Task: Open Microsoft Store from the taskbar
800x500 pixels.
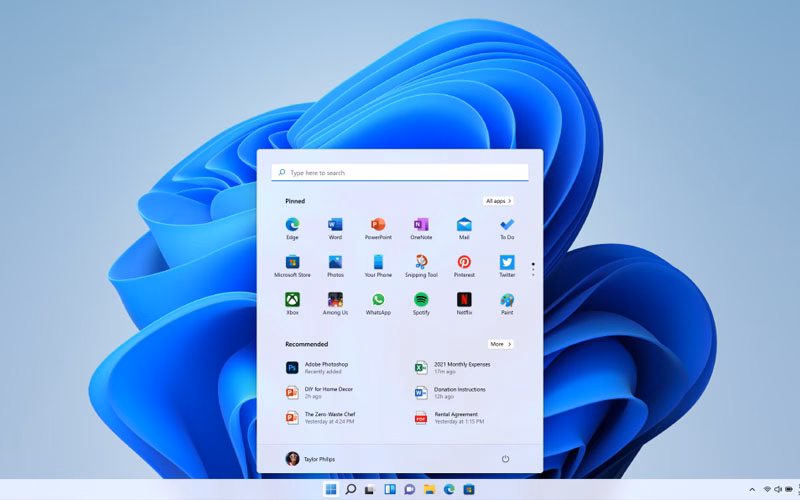Action: pyautogui.click(x=469, y=489)
